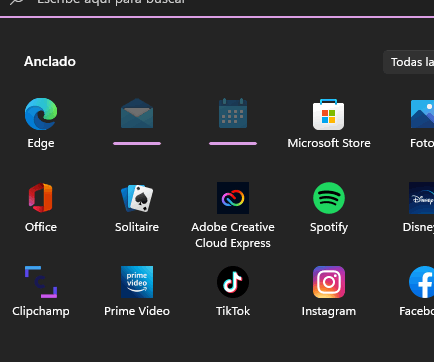434x362 pixels.
Task: Launch Adobe Creative Cloud Express icon
Action: point(233,198)
